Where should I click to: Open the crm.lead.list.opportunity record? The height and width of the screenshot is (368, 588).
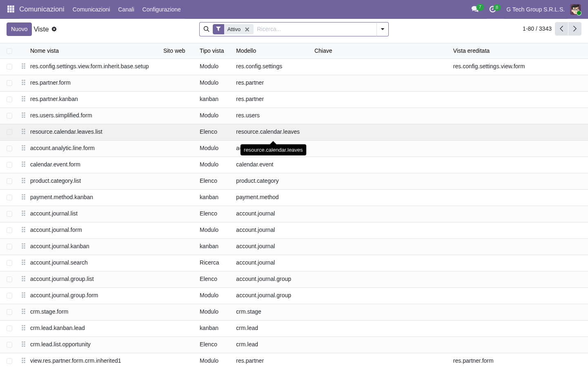coord(60,344)
